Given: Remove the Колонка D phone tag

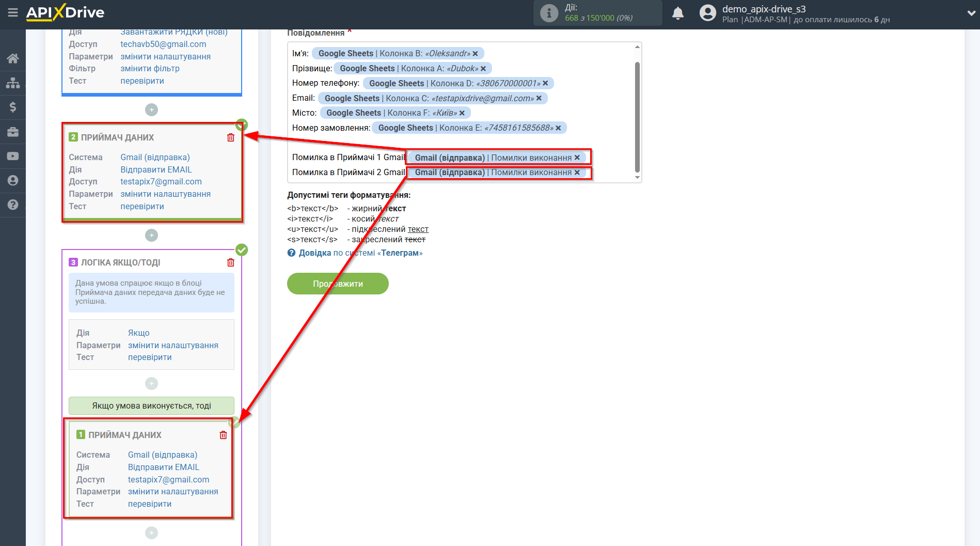Looking at the screenshot, I should click(545, 83).
